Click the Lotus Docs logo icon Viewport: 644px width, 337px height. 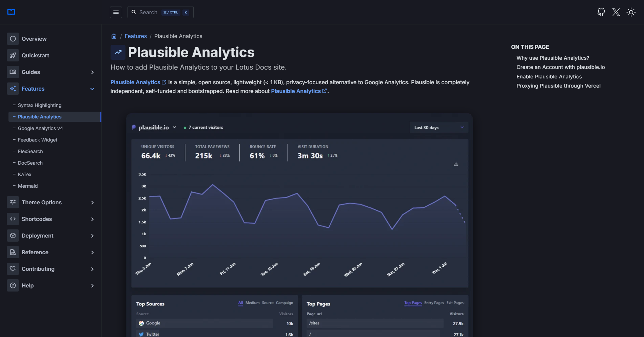pos(11,12)
